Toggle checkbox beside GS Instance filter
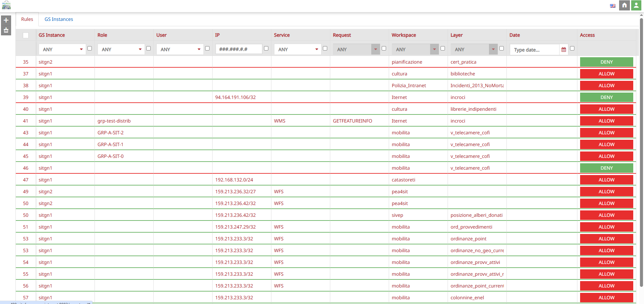644x304 pixels. (89, 48)
